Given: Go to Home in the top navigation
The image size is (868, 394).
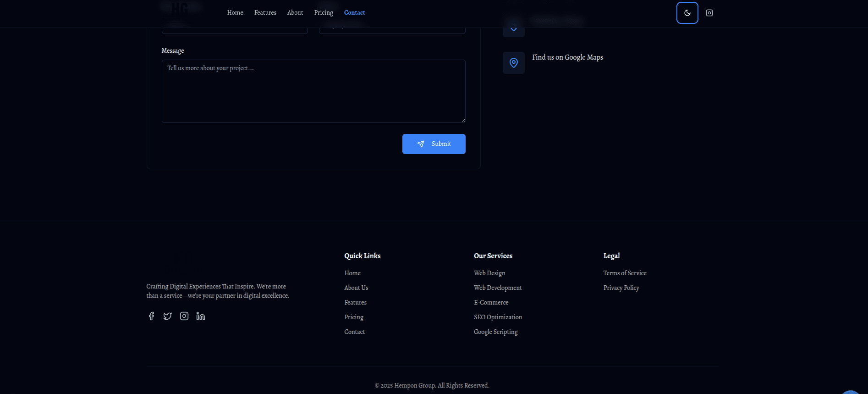Looking at the screenshot, I should [x=235, y=13].
